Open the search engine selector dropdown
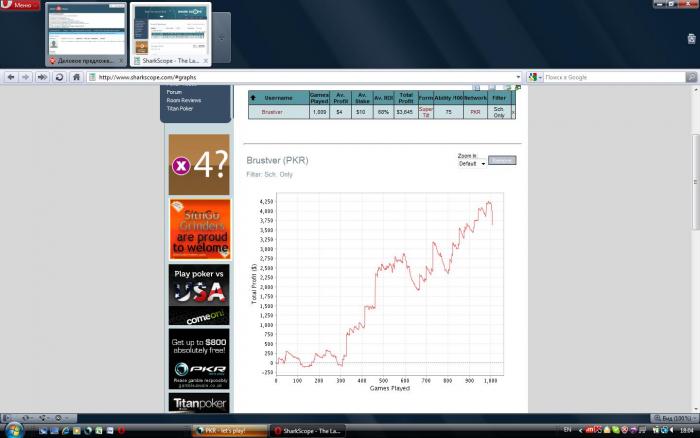 click(x=535, y=77)
